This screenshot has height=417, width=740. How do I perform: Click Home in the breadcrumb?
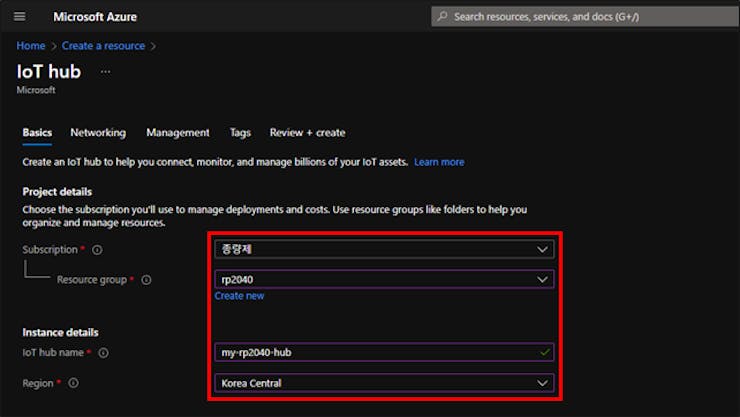(31, 46)
